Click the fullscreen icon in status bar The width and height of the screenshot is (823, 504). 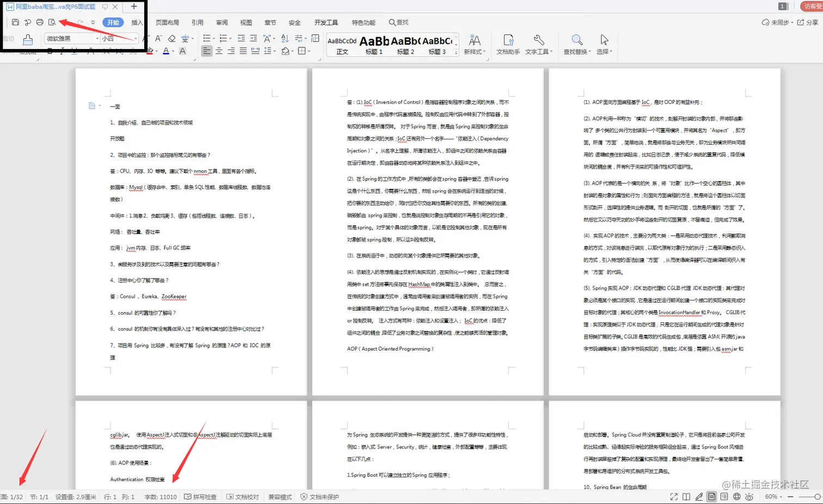(674, 497)
